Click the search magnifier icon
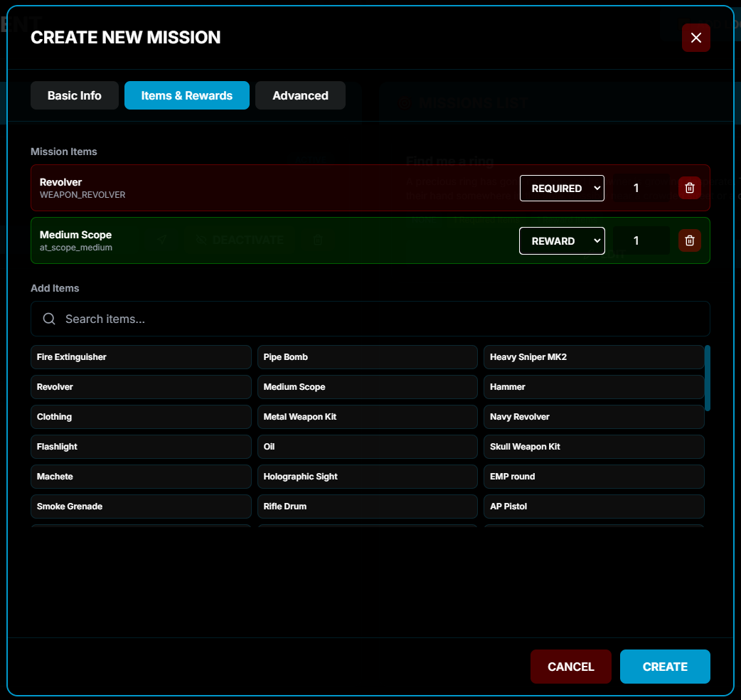The height and width of the screenshot is (700, 741). click(x=49, y=319)
